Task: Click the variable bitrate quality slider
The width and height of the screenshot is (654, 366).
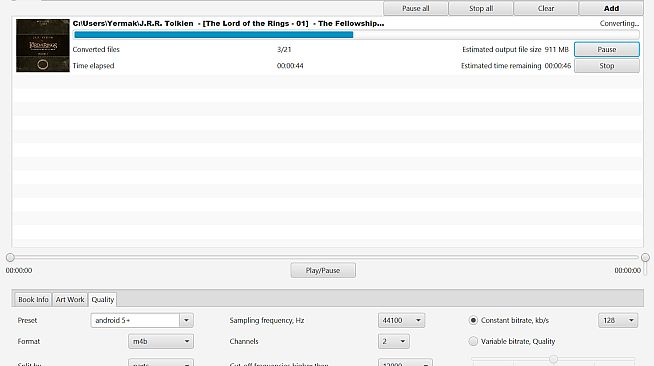Action: click(553, 359)
